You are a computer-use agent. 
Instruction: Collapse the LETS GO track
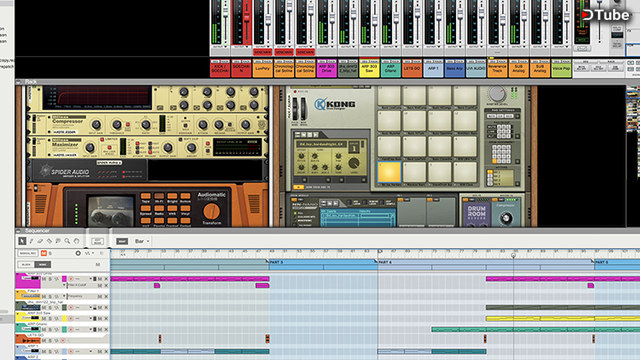[x=17, y=336]
